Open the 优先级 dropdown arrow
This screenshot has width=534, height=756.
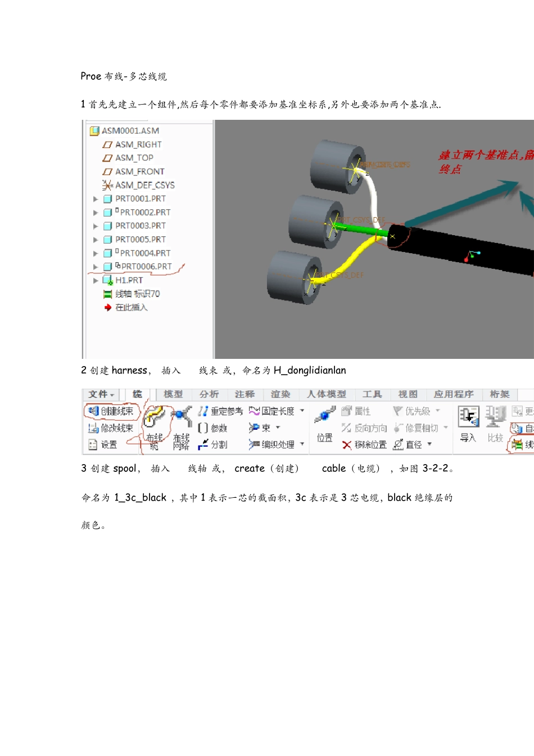click(x=438, y=411)
